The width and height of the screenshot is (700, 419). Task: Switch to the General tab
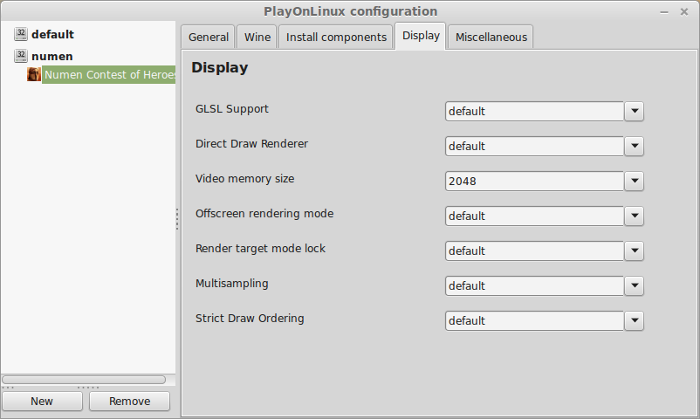pyautogui.click(x=208, y=37)
